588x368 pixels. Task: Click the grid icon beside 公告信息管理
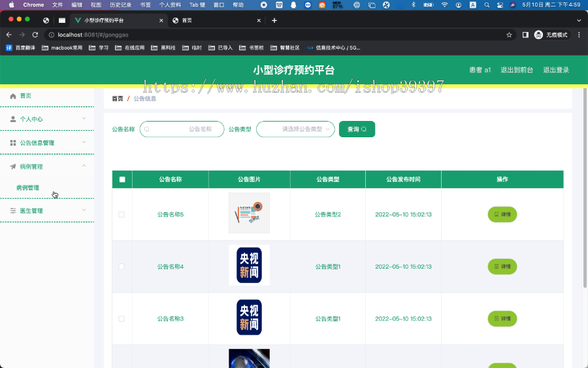pos(13,143)
